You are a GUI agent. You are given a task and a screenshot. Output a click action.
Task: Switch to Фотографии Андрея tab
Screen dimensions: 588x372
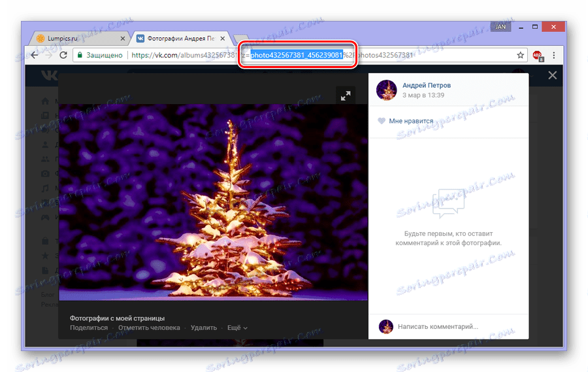pos(181,38)
